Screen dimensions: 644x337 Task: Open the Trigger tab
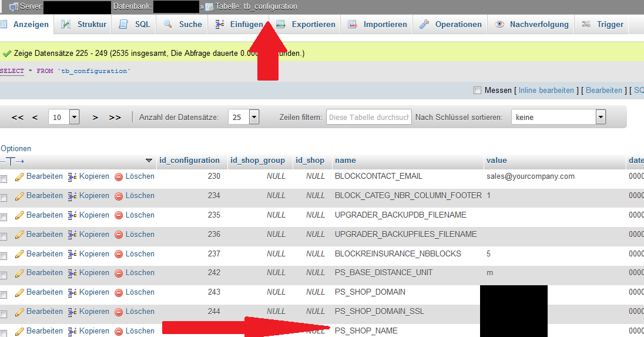602,24
